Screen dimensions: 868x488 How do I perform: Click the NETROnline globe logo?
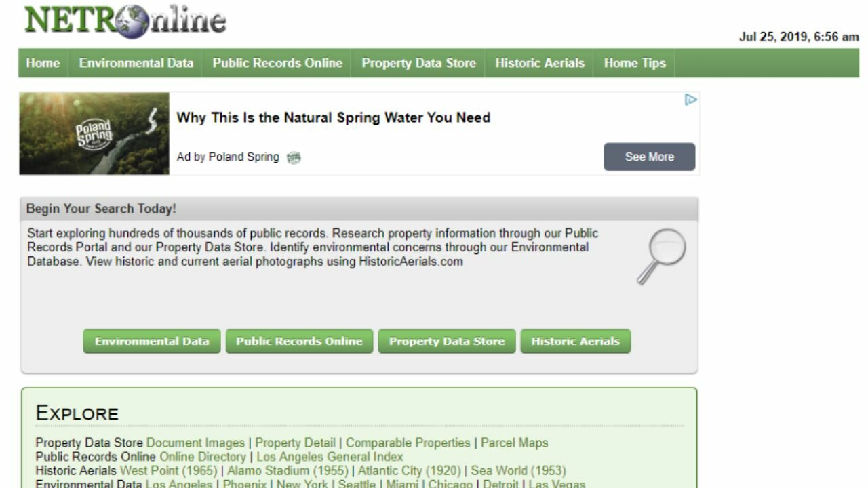[125, 20]
